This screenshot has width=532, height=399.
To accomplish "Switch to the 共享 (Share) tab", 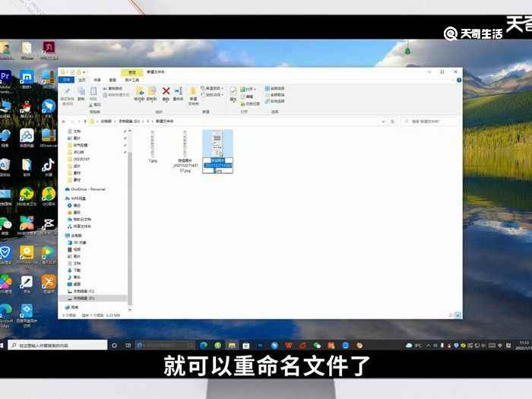I will (x=97, y=80).
